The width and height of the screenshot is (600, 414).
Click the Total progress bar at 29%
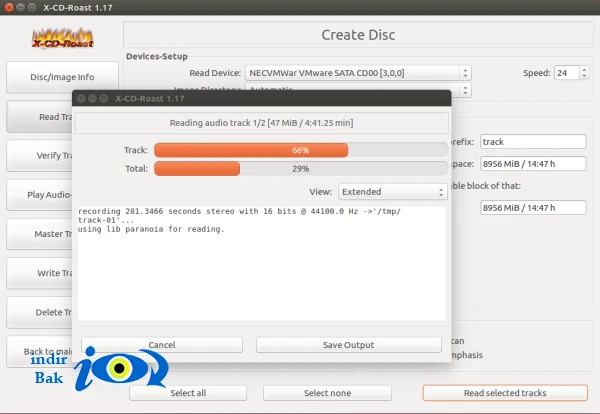301,169
